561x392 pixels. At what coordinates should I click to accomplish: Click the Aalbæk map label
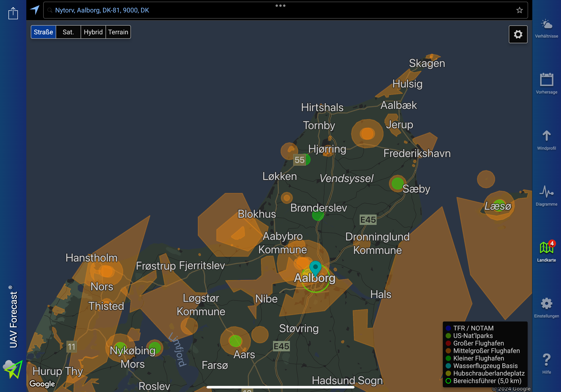coord(398,105)
